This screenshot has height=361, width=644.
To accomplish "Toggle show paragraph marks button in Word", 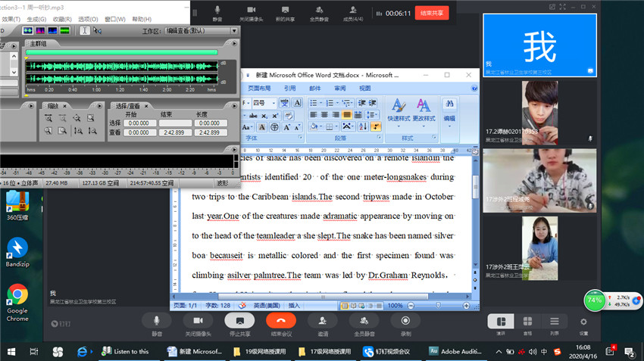I will (x=375, y=126).
